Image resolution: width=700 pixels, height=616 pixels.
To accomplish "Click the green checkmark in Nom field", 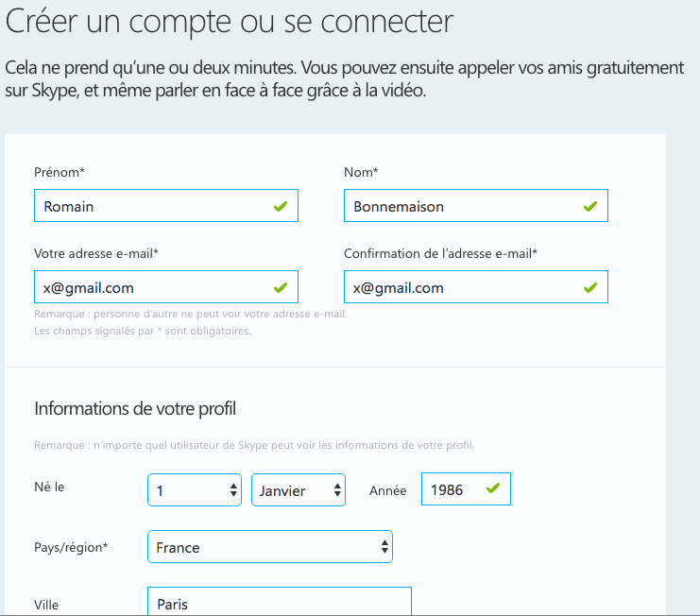I will [x=590, y=206].
